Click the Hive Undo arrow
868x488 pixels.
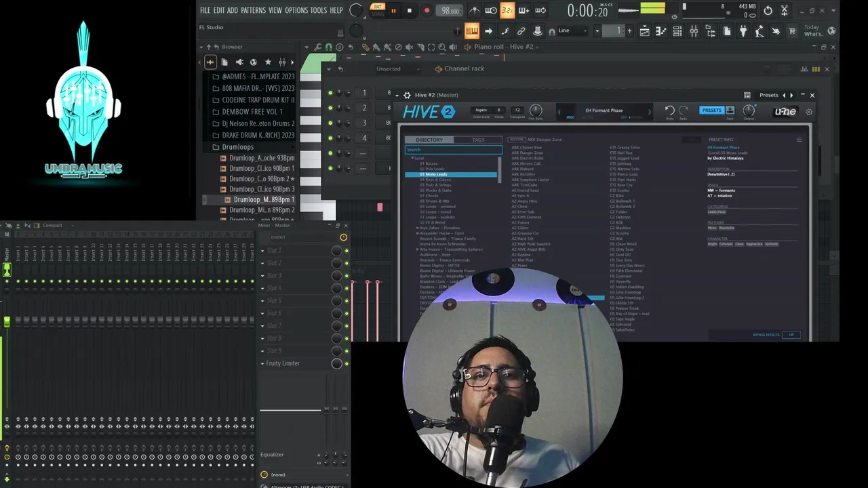coord(669,110)
